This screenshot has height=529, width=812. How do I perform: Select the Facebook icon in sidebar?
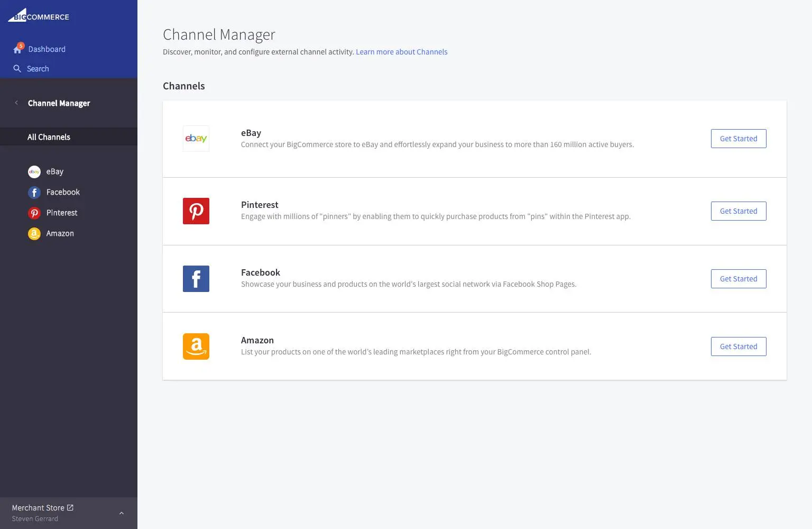pyautogui.click(x=34, y=193)
